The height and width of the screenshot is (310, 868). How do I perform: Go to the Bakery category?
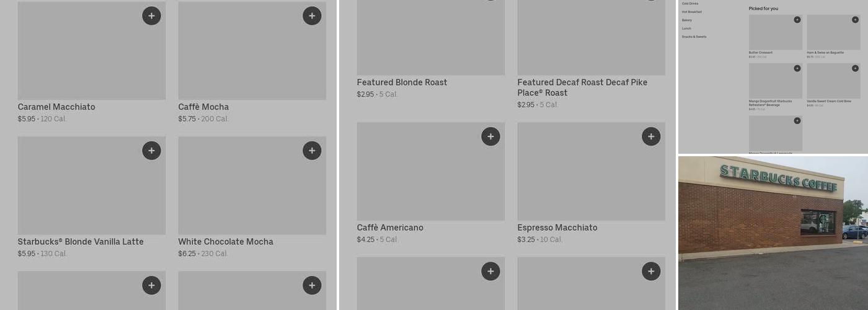[687, 20]
